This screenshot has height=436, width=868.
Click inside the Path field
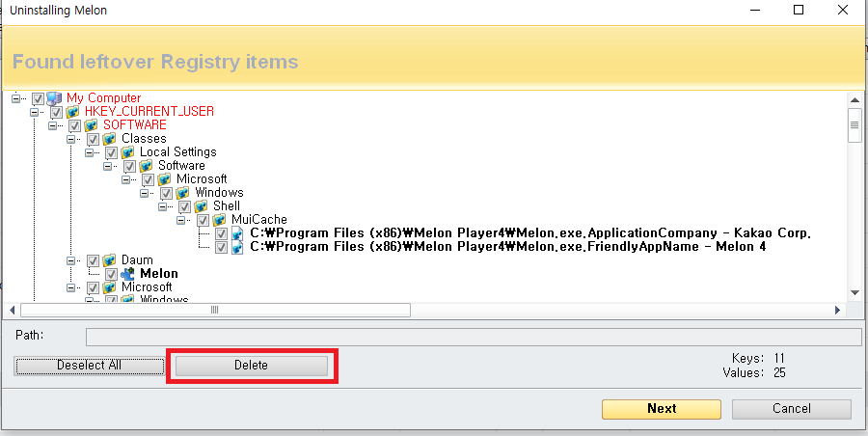coord(474,337)
